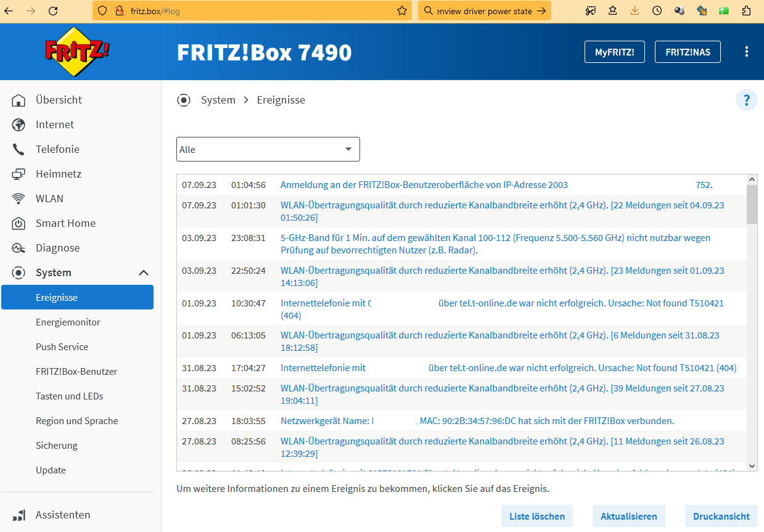Click the 23:08:31 time cell
Viewport: 764px width, 532px height.
click(249, 238)
